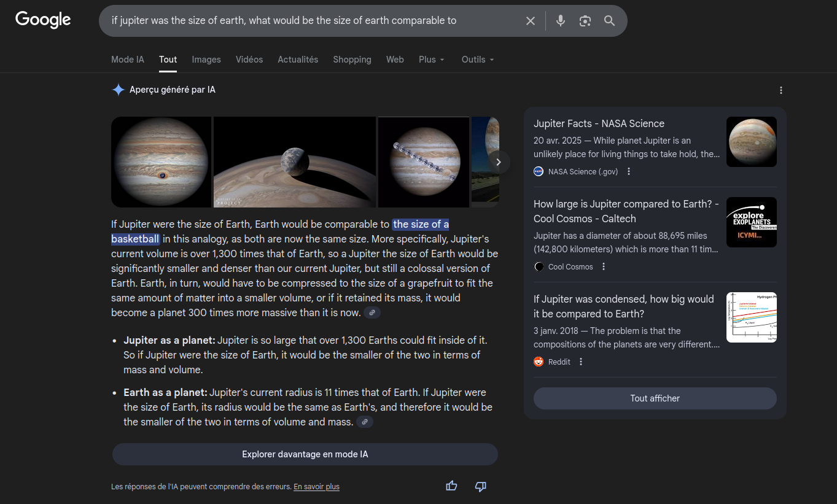Click the Tout afficher button

point(655,398)
